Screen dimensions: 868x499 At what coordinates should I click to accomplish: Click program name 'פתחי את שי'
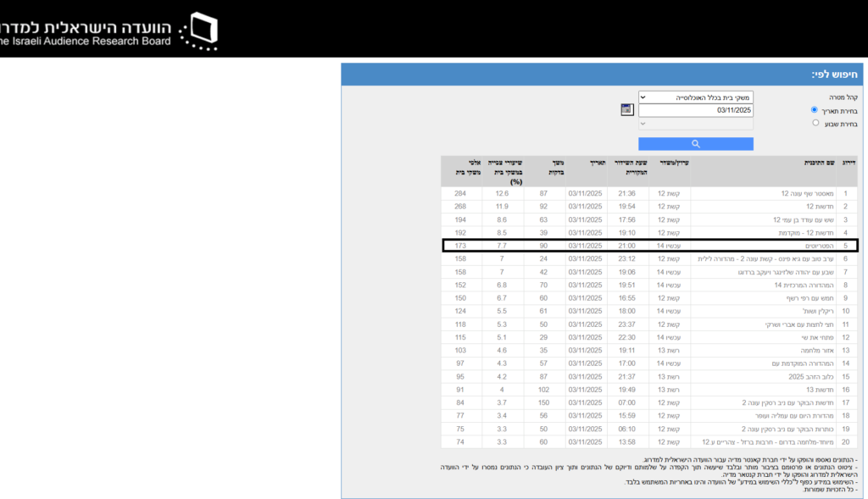[817, 337]
